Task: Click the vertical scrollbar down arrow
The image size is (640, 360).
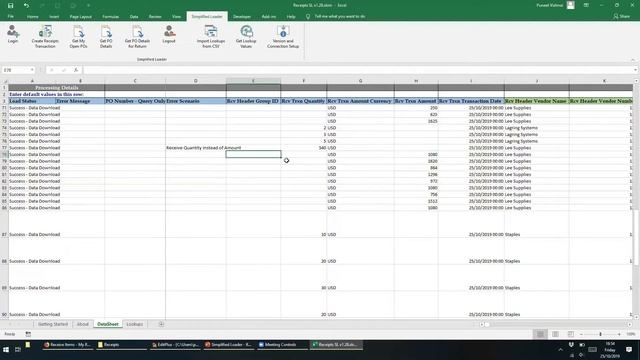Action: pos(636,316)
